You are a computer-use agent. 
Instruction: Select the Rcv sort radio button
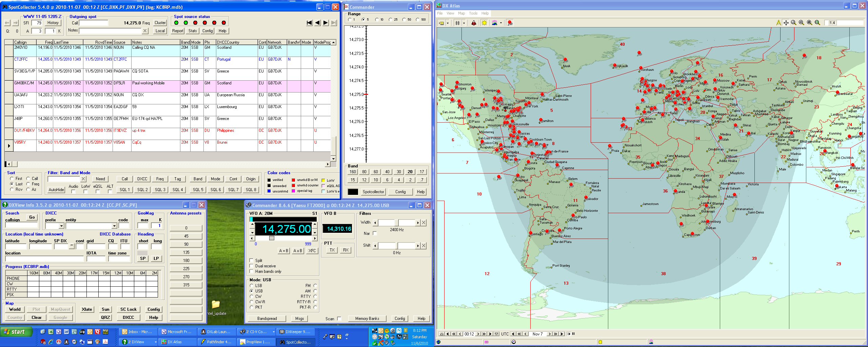[12, 189]
